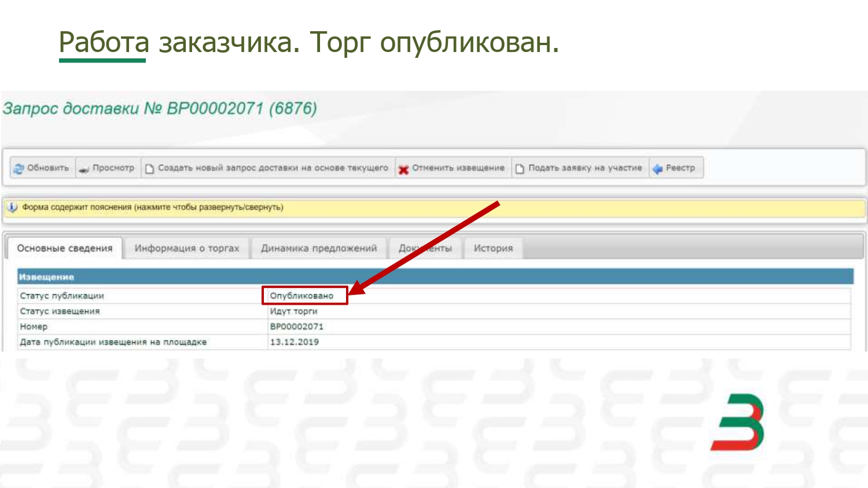
Task: Click the document icon for creating new delivery request
Action: (x=149, y=168)
